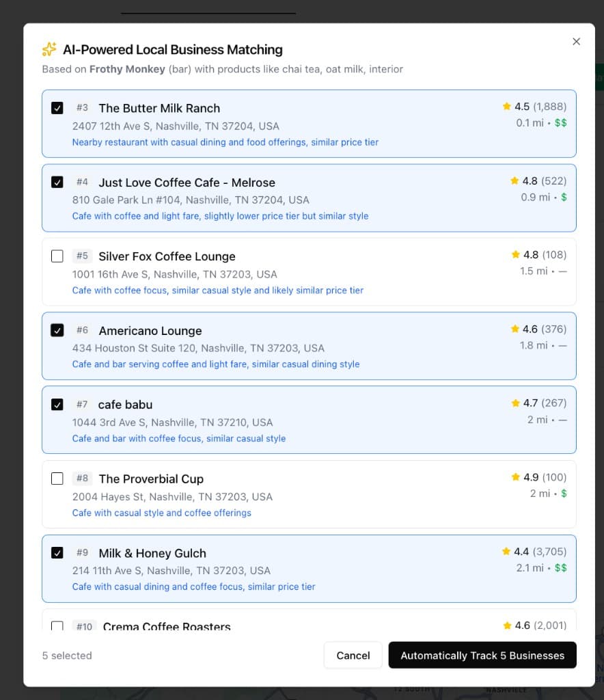This screenshot has height=700, width=604.
Task: Select Americano Lounge name
Action: click(x=150, y=331)
